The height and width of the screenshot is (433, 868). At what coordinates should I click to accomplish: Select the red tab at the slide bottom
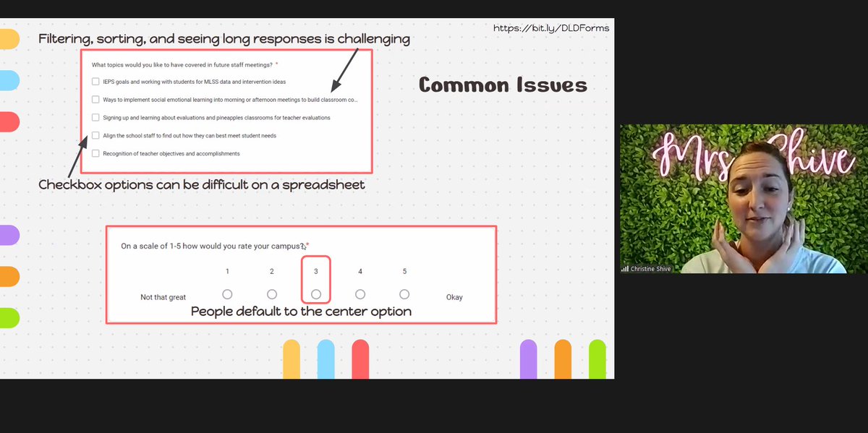click(362, 358)
